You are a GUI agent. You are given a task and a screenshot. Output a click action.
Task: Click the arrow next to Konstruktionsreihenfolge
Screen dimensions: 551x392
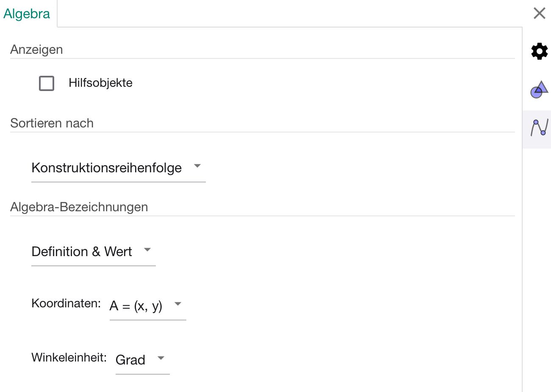(197, 166)
